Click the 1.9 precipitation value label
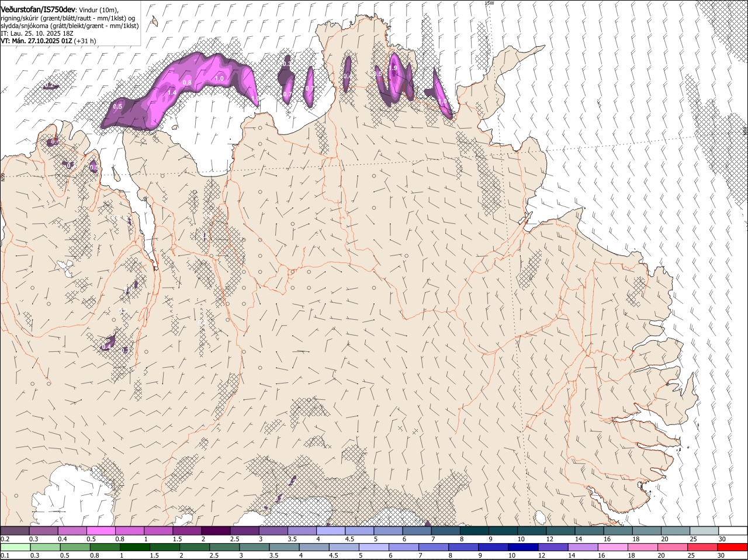This screenshot has height=560, width=748. click(393, 68)
